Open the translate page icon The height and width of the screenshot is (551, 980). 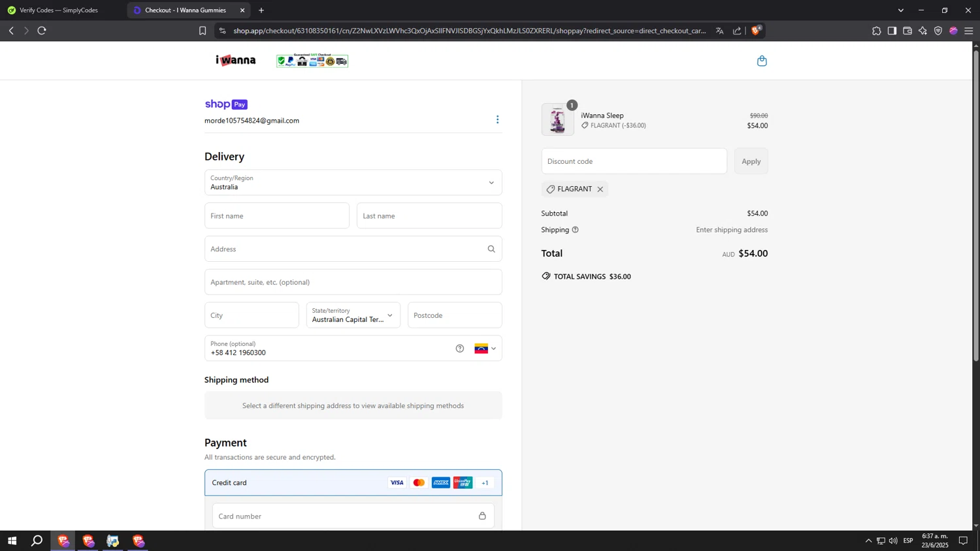tap(719, 31)
